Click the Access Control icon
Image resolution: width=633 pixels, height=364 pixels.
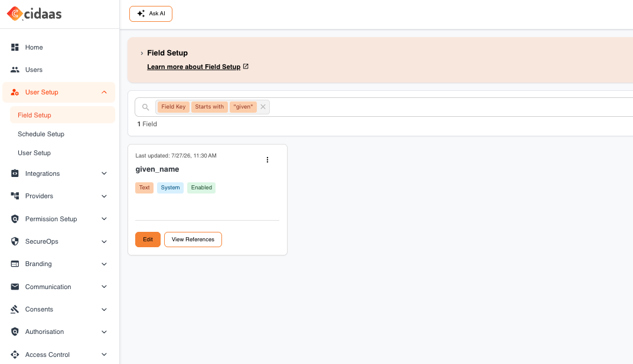(15, 355)
